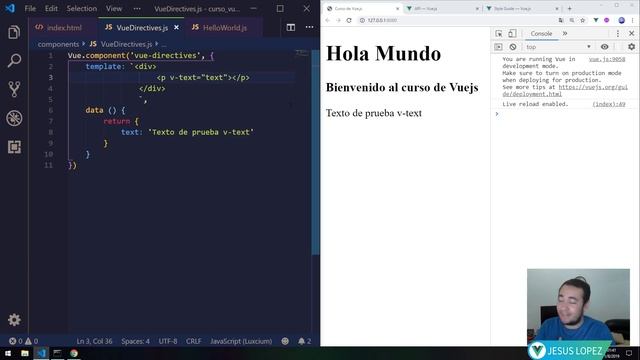Image resolution: width=640 pixels, height=360 pixels.
Task: Go forward in Chrome
Action: click(x=338, y=20)
